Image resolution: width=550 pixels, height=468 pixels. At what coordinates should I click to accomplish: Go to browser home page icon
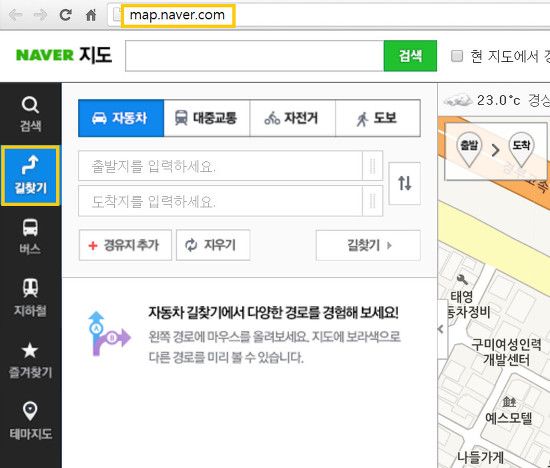click(91, 15)
